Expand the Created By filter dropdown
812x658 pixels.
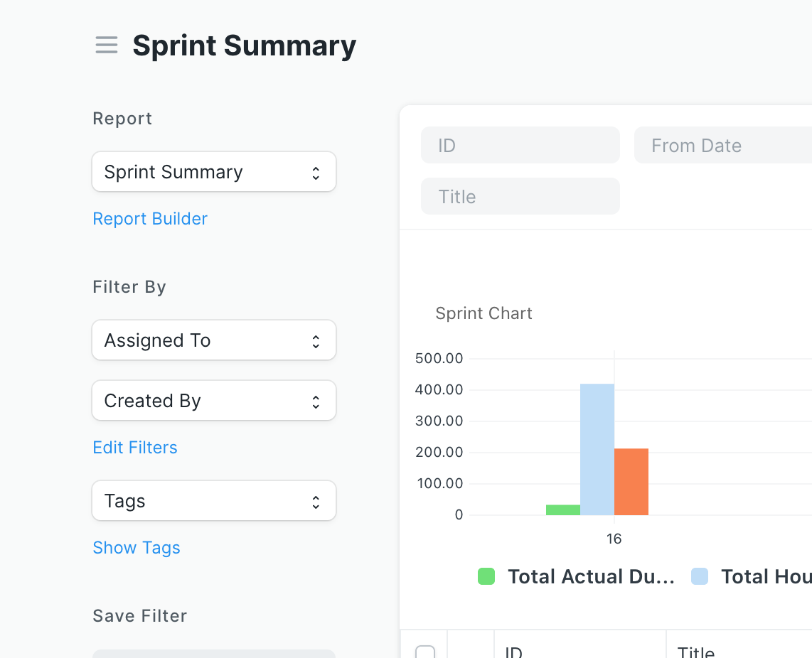[213, 400]
